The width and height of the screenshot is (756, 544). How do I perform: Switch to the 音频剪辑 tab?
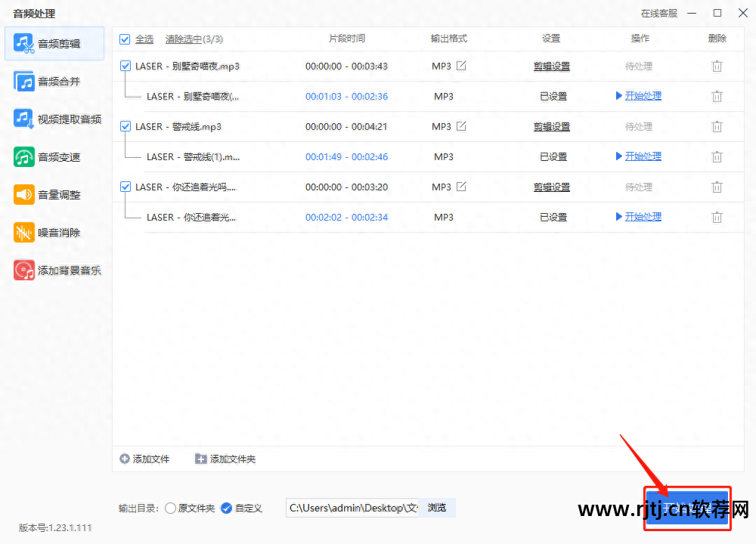pyautogui.click(x=54, y=43)
